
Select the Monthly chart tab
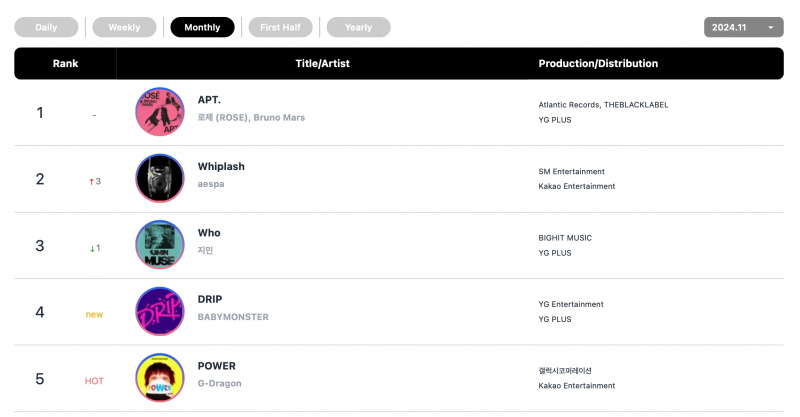(x=203, y=28)
